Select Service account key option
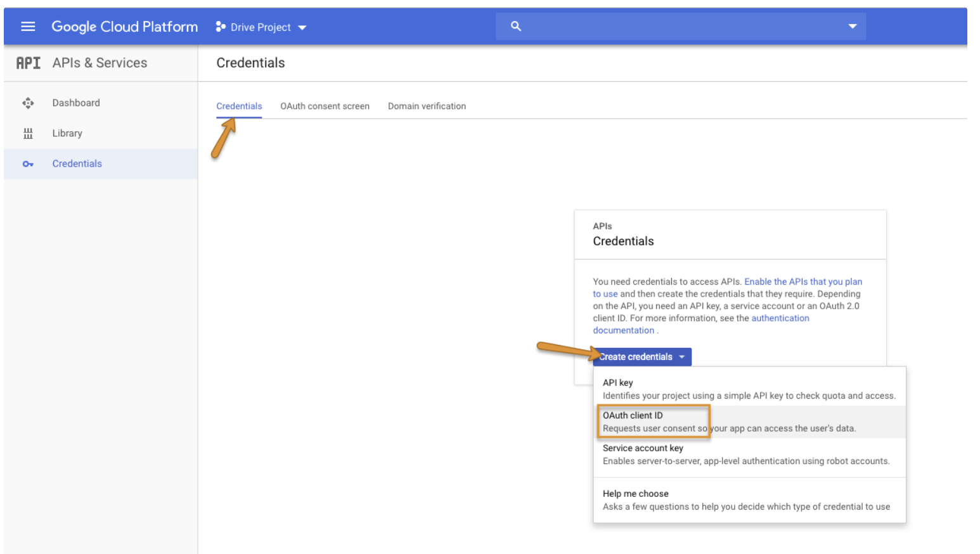This screenshot has height=554, width=980. click(643, 448)
